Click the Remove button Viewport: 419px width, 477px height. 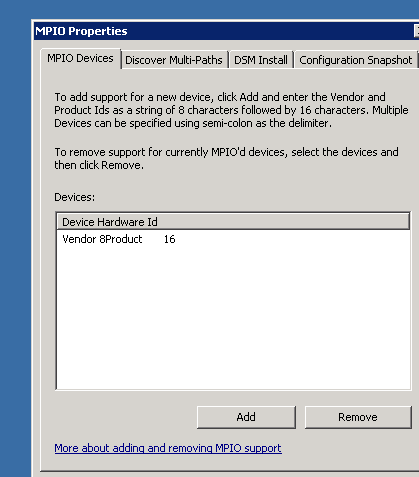(x=358, y=417)
